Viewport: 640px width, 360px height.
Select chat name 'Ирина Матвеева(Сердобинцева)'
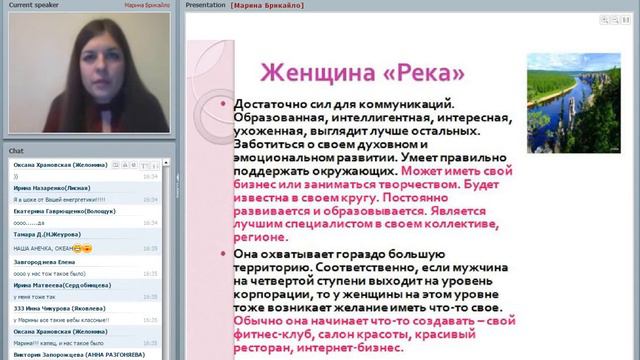(x=62, y=285)
